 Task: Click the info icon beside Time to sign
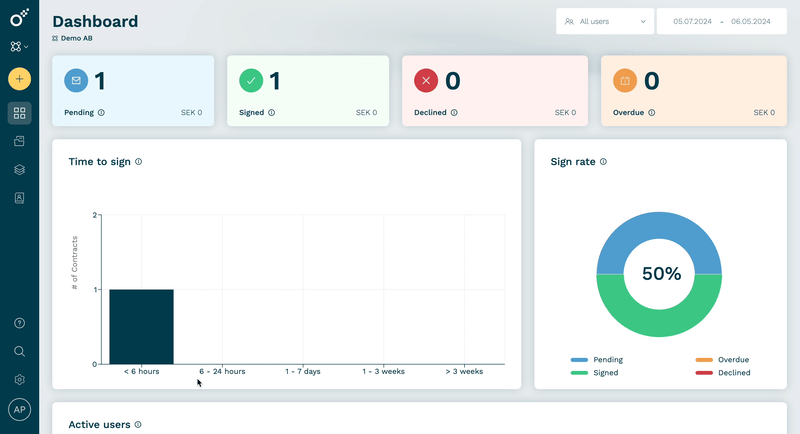point(138,162)
